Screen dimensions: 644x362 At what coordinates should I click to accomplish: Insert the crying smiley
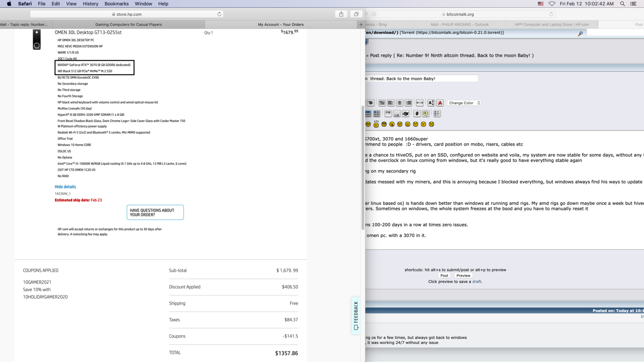431,124
